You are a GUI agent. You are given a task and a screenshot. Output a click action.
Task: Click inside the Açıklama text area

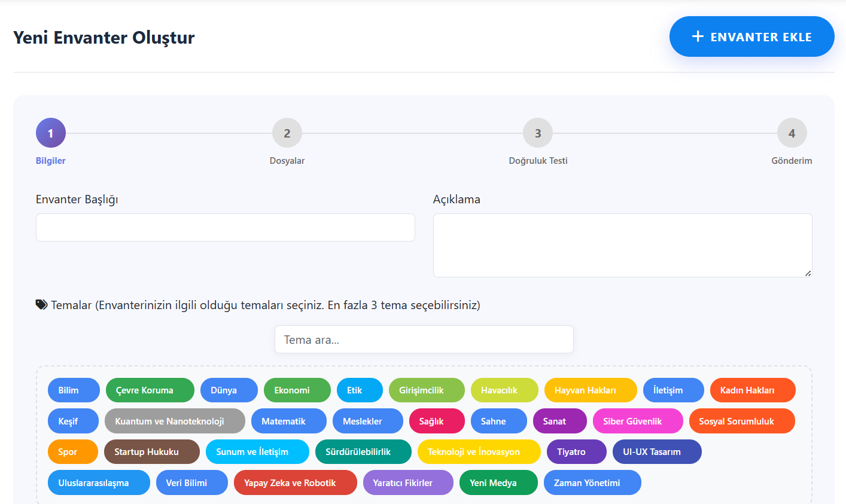622,245
